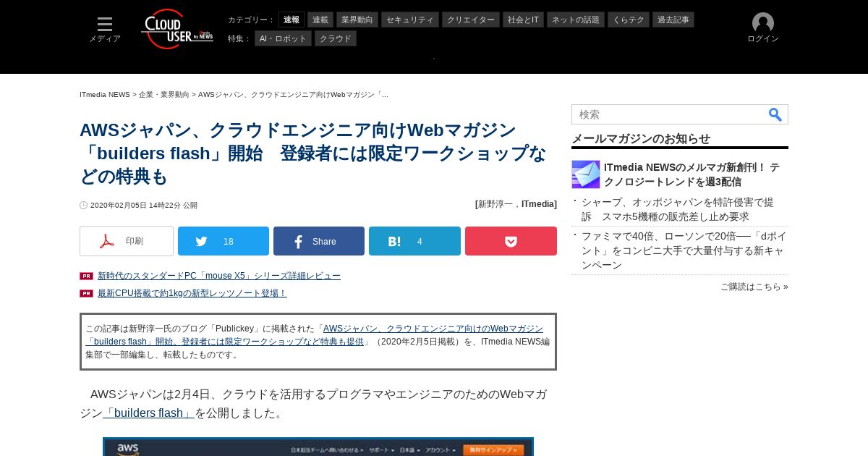Open the シャープ、オッポジャパン patent news link

[678, 209]
